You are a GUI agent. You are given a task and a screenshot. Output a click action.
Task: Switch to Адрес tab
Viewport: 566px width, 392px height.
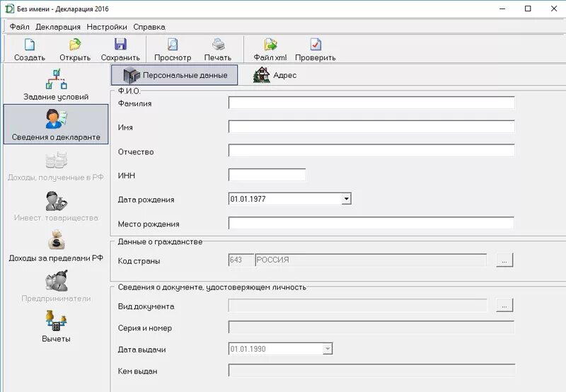(275, 75)
